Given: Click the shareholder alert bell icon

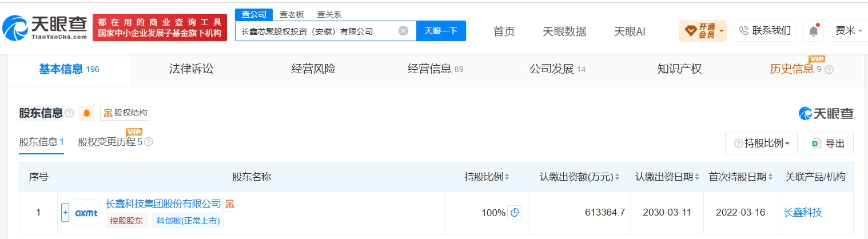Looking at the screenshot, I should (x=87, y=113).
